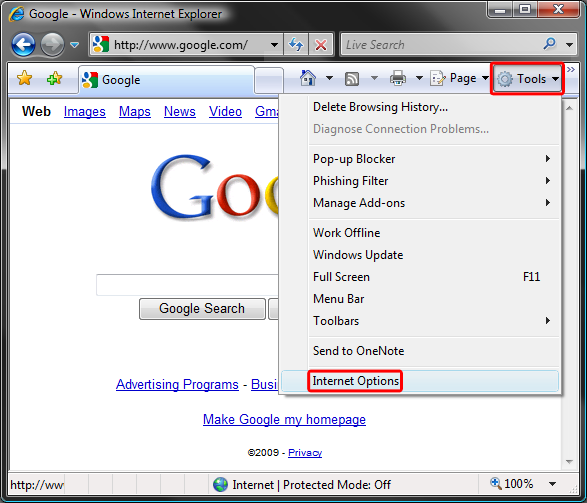Open the Page menu
This screenshot has height=503, width=587.
tap(459, 78)
